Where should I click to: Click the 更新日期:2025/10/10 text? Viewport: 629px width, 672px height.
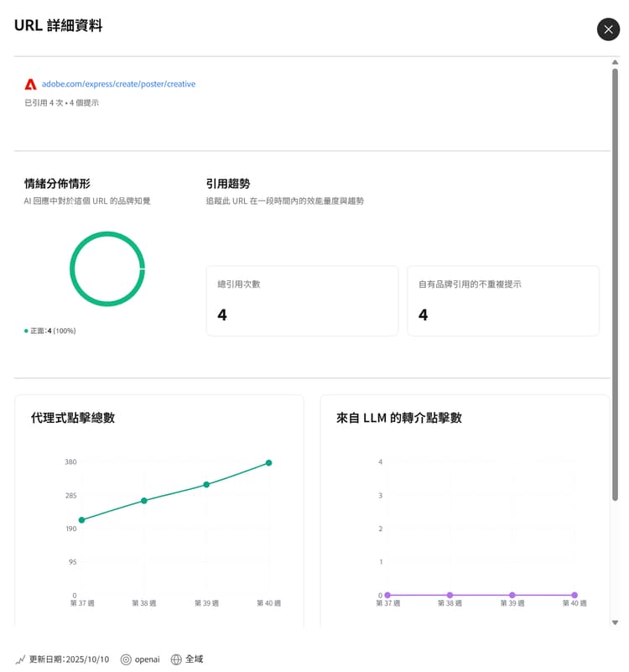pos(69,659)
